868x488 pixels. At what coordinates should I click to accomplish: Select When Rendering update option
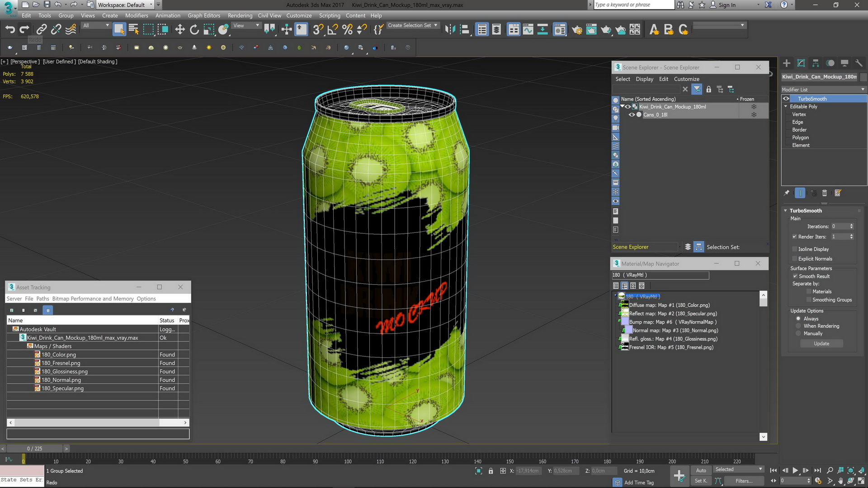coord(798,326)
